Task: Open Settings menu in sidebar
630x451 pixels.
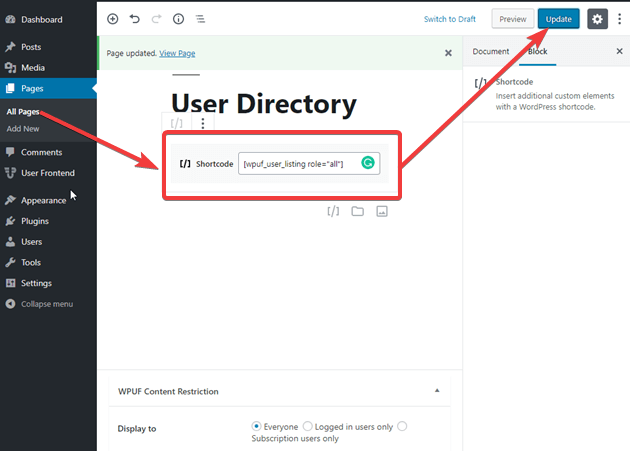Action: pos(36,283)
